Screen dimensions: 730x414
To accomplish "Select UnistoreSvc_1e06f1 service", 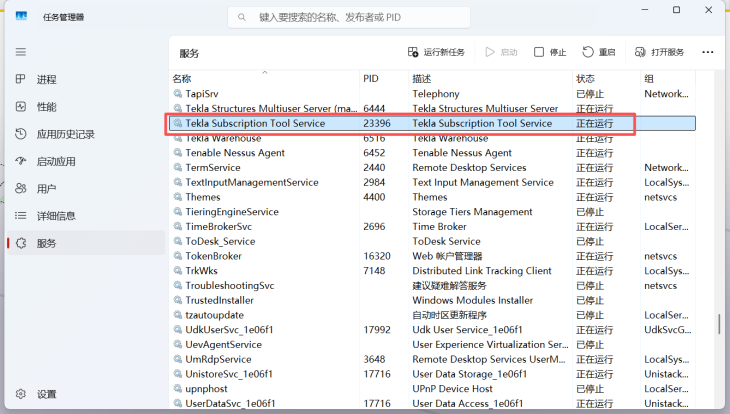I will tap(432, 374).
